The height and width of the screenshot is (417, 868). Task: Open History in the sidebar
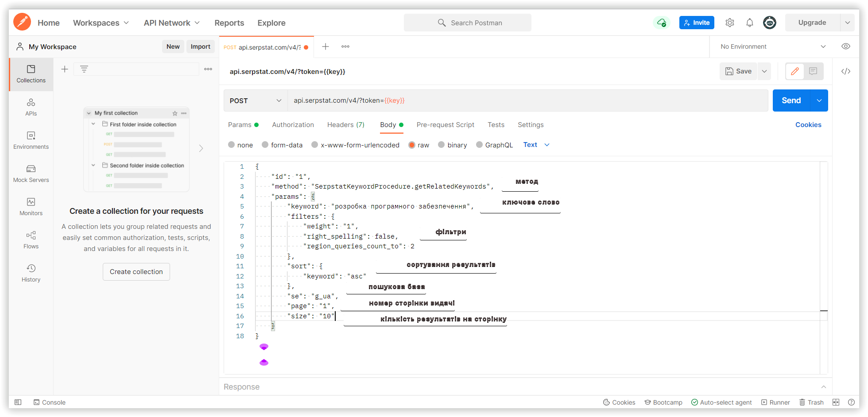point(31,273)
